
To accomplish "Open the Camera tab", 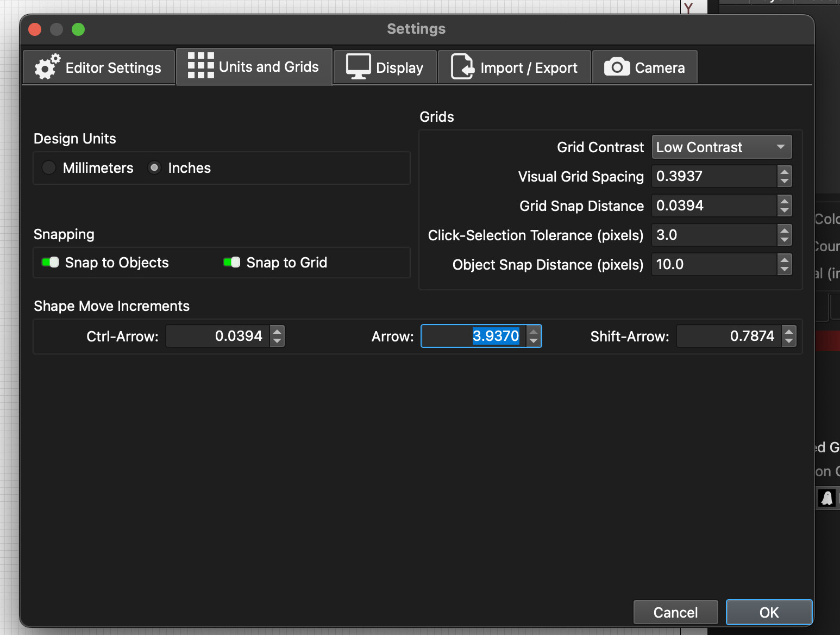I will 645,67.
